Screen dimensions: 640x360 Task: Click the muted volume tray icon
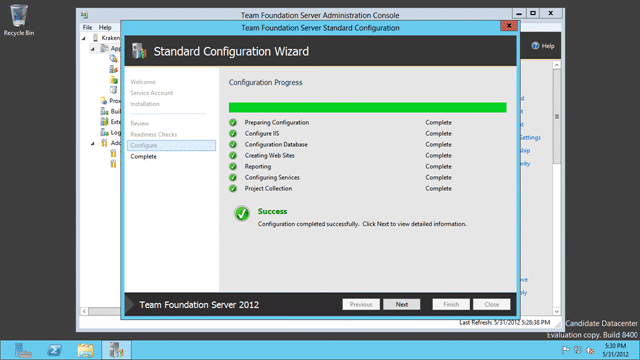590,350
